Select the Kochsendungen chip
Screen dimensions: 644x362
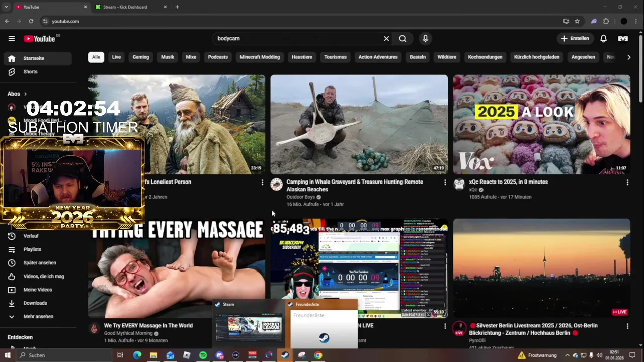tap(485, 57)
